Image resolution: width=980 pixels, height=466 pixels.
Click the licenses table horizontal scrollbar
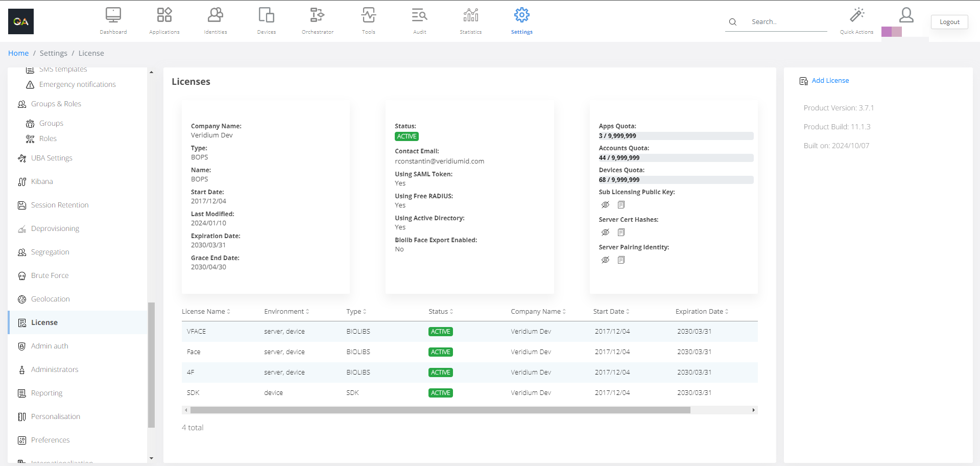439,410
